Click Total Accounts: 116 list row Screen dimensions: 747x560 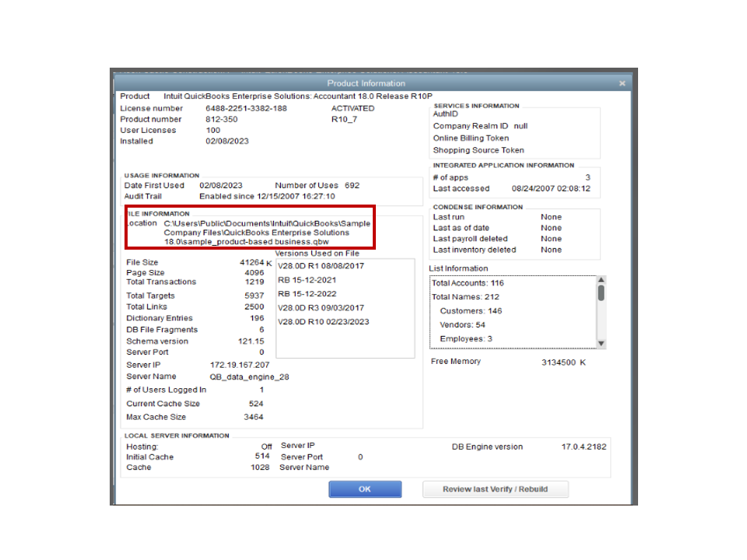(x=468, y=283)
